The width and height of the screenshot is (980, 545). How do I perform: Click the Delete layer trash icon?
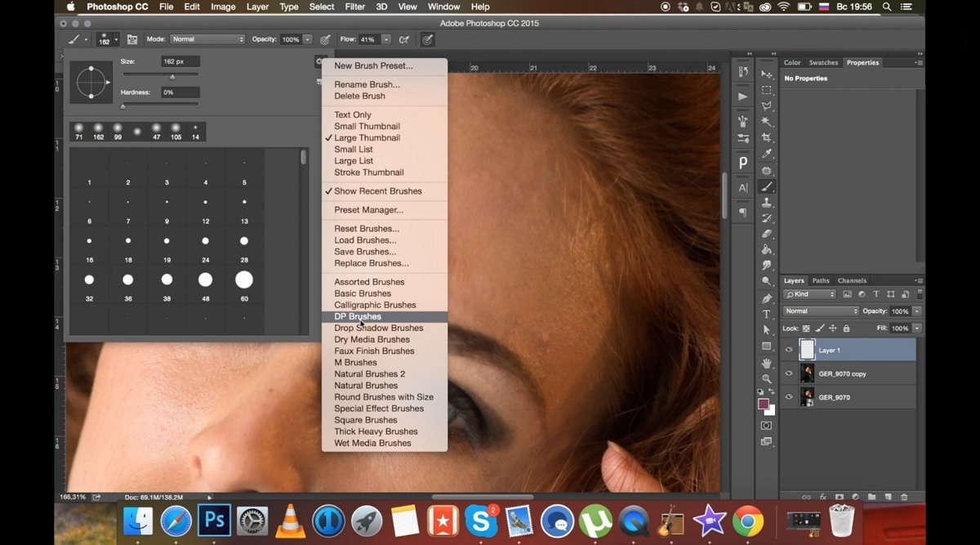pos(903,496)
